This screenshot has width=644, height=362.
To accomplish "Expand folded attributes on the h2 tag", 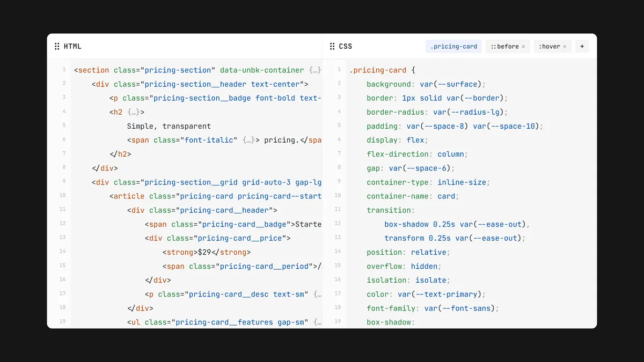I will tap(134, 112).
